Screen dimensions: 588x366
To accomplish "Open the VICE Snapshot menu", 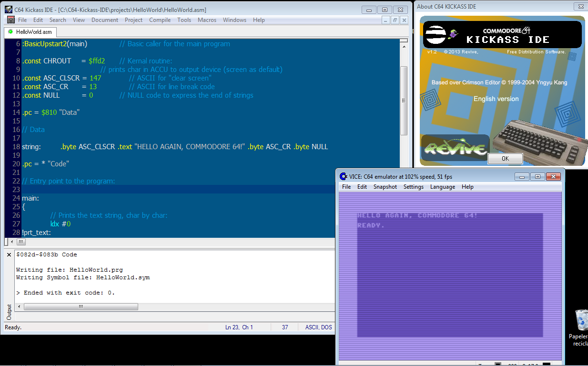I will click(385, 187).
